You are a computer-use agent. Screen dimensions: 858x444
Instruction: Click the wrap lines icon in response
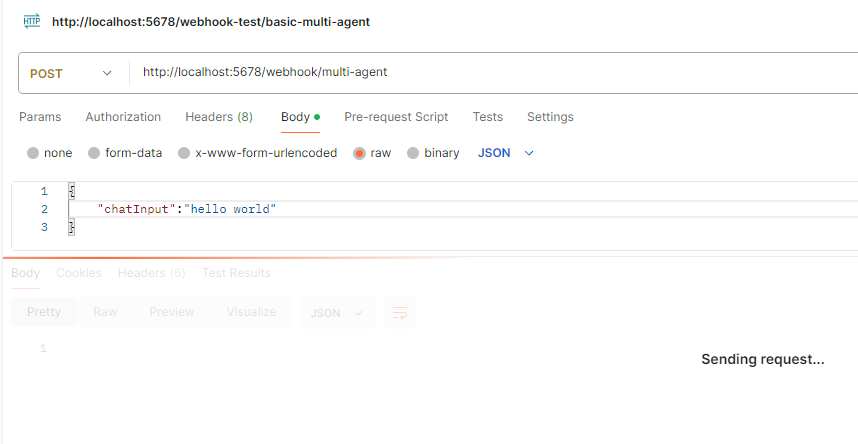click(400, 313)
